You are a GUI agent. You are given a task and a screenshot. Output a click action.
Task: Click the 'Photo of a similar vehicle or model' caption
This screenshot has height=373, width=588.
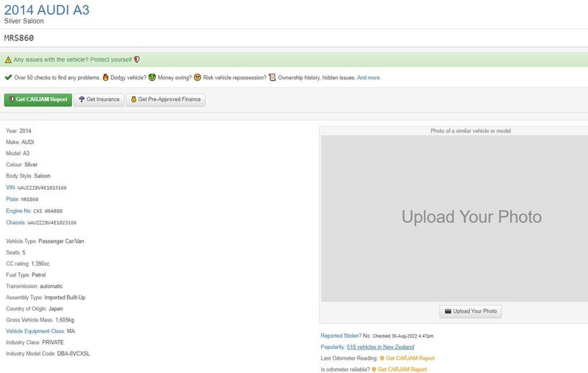470,131
